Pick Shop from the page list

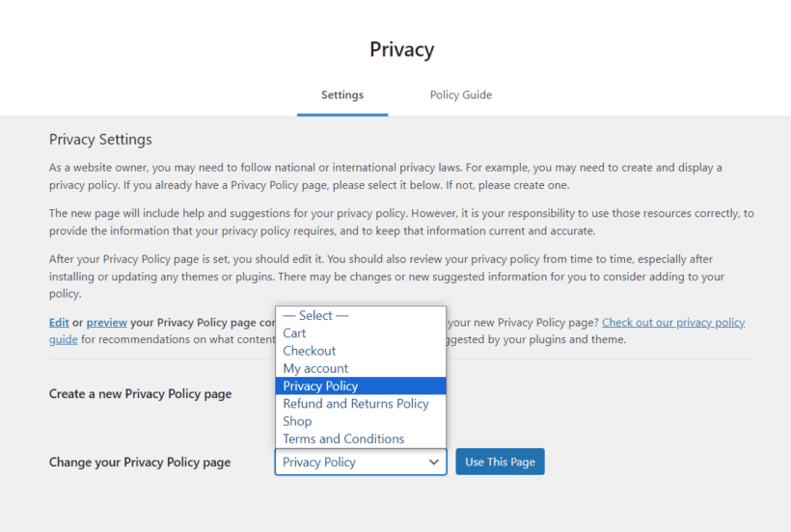coord(361,421)
